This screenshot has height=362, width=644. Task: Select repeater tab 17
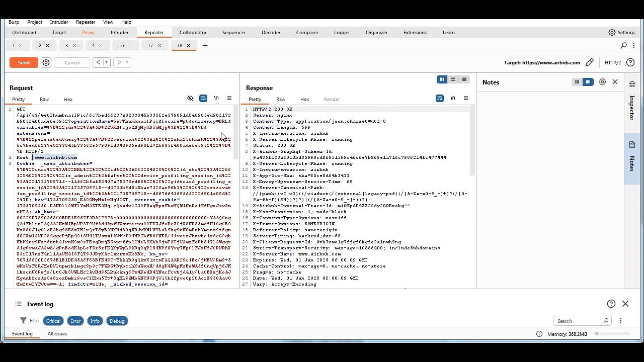coord(150,45)
